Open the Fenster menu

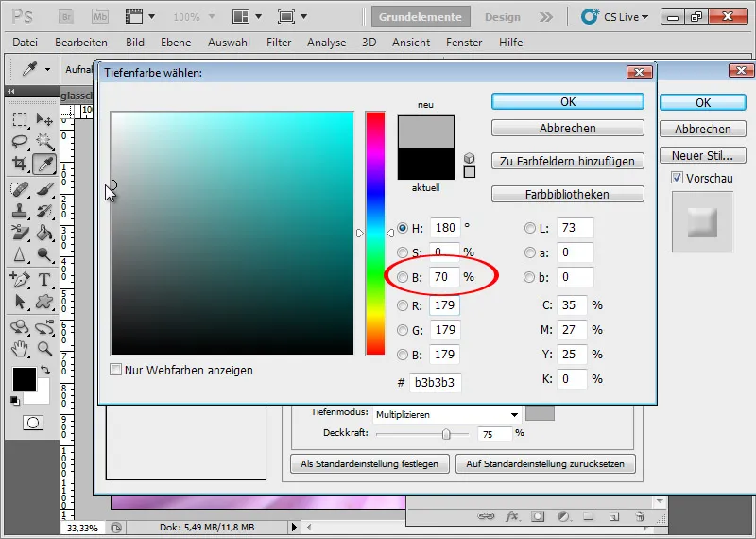tap(464, 43)
